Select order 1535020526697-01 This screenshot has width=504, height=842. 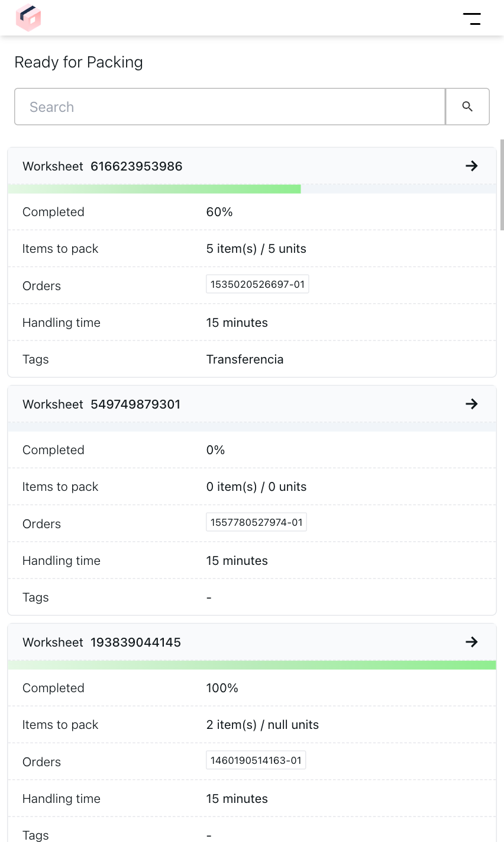[257, 284]
